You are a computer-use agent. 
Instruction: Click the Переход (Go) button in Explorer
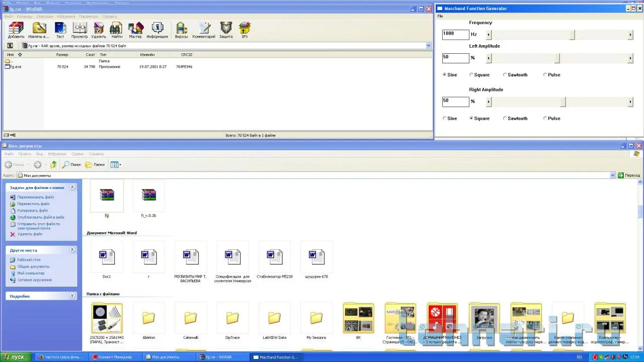pos(629,175)
